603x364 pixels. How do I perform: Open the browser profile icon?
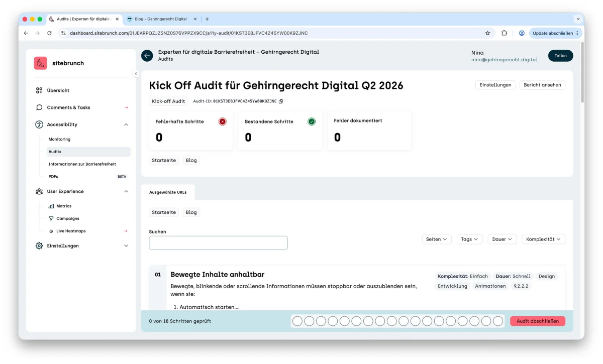click(x=522, y=33)
